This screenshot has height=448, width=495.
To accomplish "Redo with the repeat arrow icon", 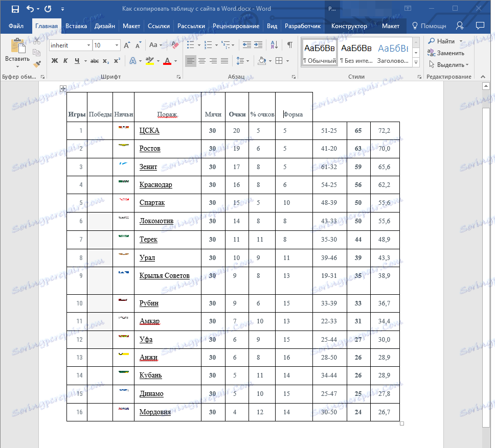I will [x=48, y=9].
